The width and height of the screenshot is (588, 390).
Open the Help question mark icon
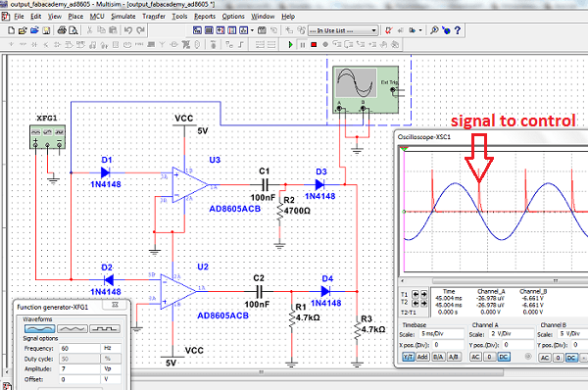[458, 30]
